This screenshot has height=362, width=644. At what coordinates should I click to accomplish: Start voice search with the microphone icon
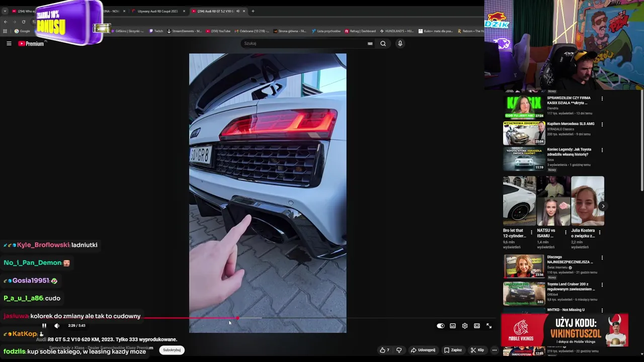400,43
